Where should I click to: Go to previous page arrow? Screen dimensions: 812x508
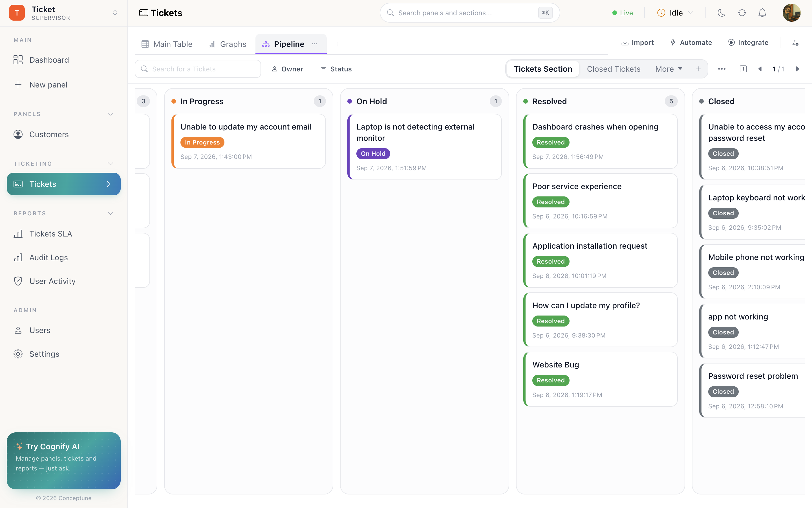coord(760,69)
